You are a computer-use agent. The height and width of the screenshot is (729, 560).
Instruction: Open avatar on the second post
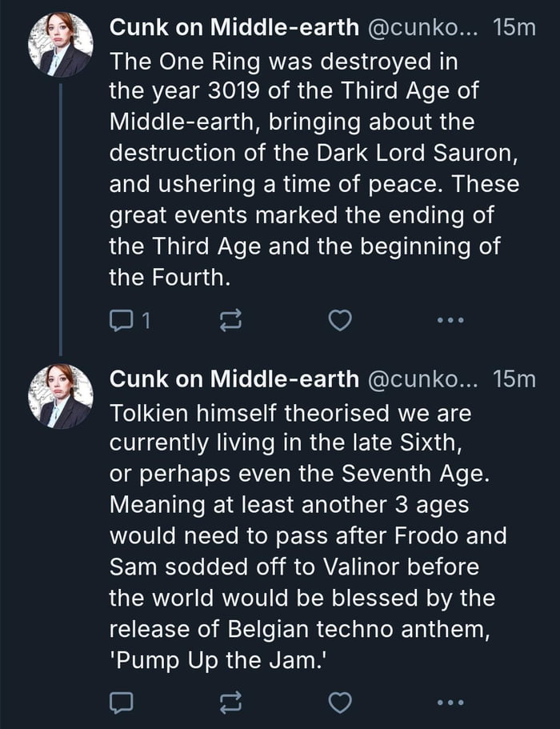(61, 396)
